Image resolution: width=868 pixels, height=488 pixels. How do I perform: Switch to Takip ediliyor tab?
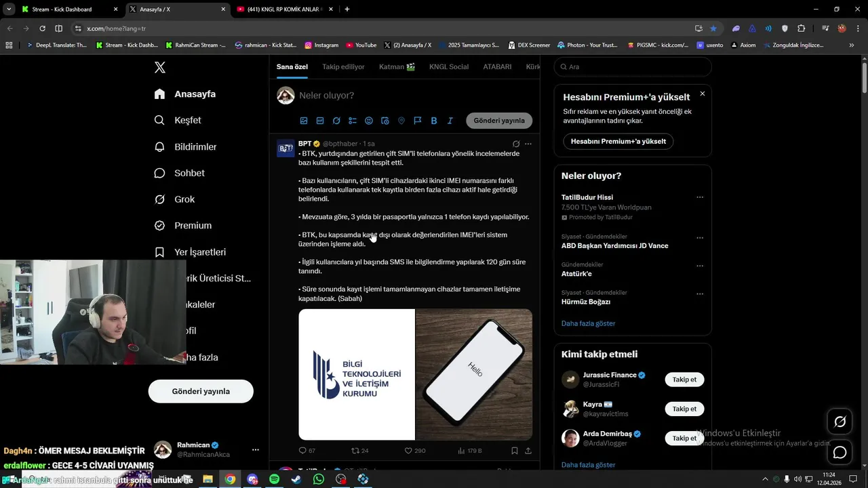[343, 67]
